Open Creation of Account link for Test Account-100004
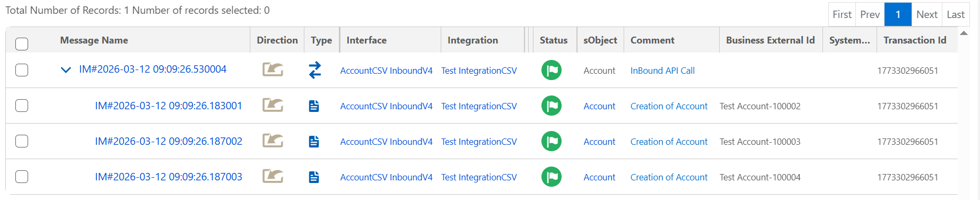The image size is (980, 200). click(669, 177)
